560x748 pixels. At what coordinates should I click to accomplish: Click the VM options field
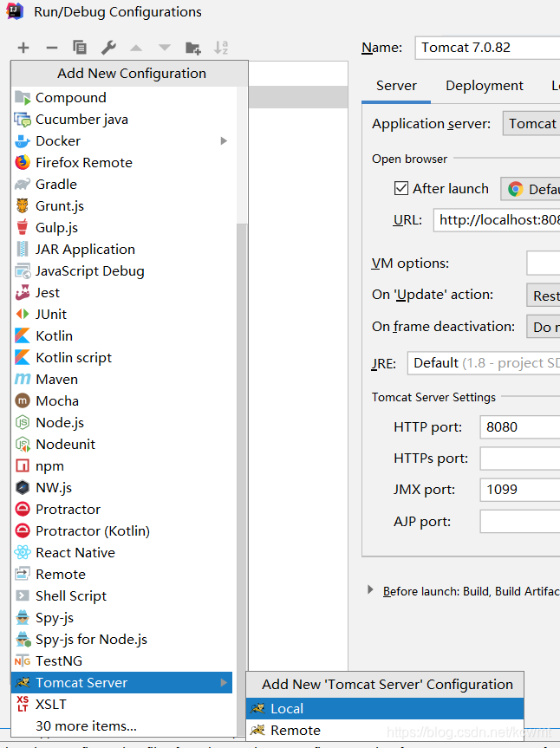tap(544, 263)
